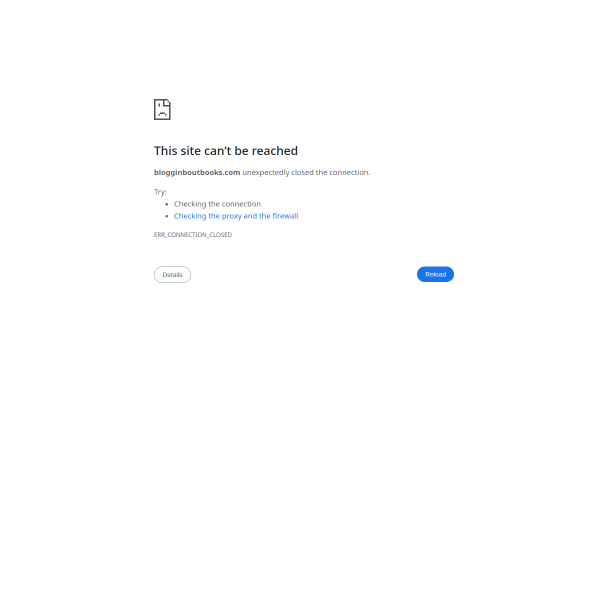The width and height of the screenshot is (600, 600).
Task: Click the bullet before the blue link
Action: (x=166, y=216)
